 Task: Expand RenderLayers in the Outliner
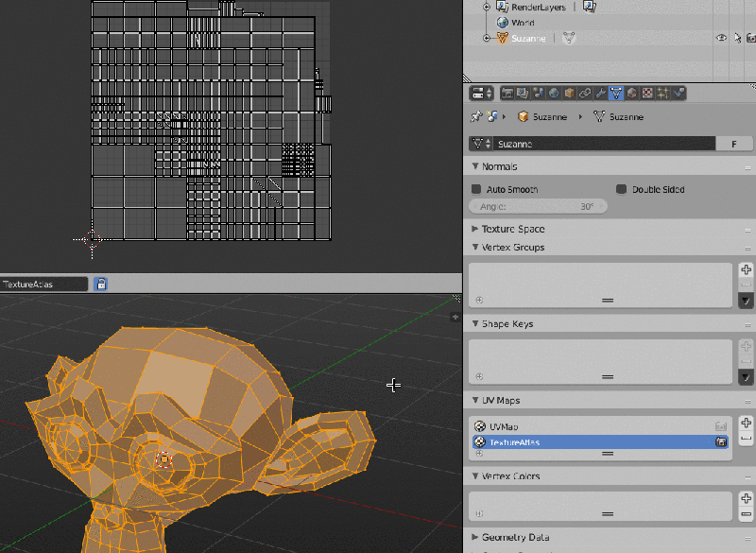(x=485, y=7)
